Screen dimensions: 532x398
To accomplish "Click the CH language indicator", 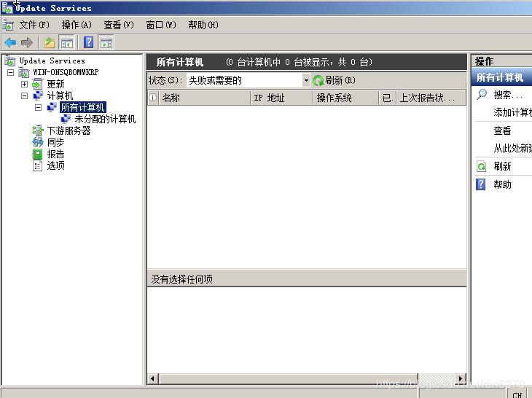I will click(x=517, y=394).
